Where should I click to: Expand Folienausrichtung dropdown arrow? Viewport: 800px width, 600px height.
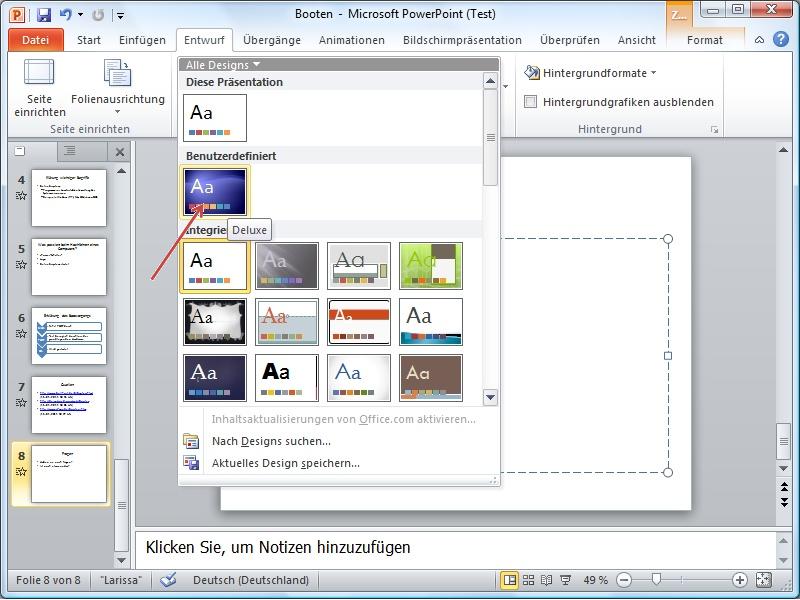(x=118, y=111)
